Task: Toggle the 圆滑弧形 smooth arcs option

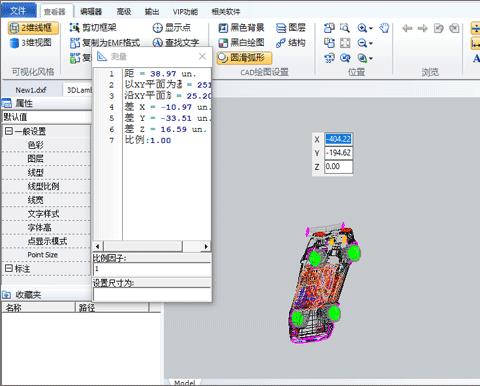Action: click(244, 58)
